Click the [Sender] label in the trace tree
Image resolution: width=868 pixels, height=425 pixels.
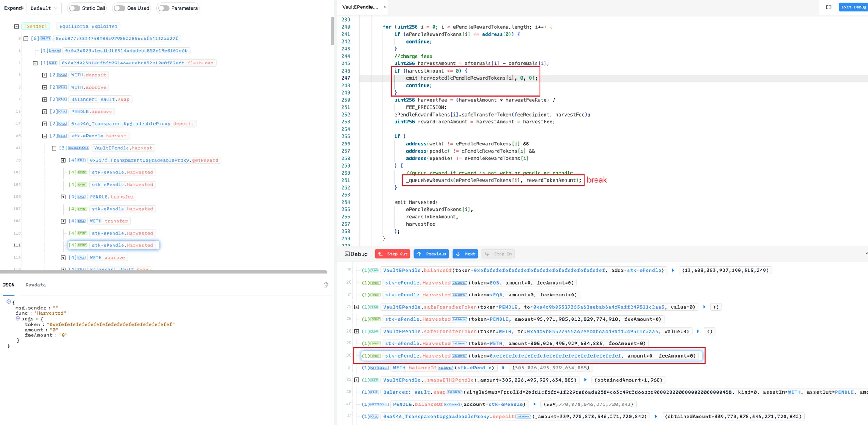point(36,26)
